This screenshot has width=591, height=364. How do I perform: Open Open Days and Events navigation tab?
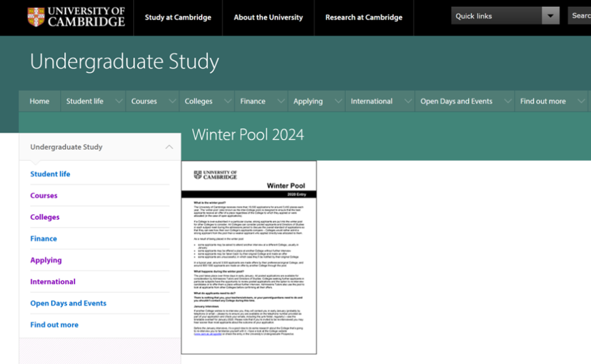(x=457, y=101)
